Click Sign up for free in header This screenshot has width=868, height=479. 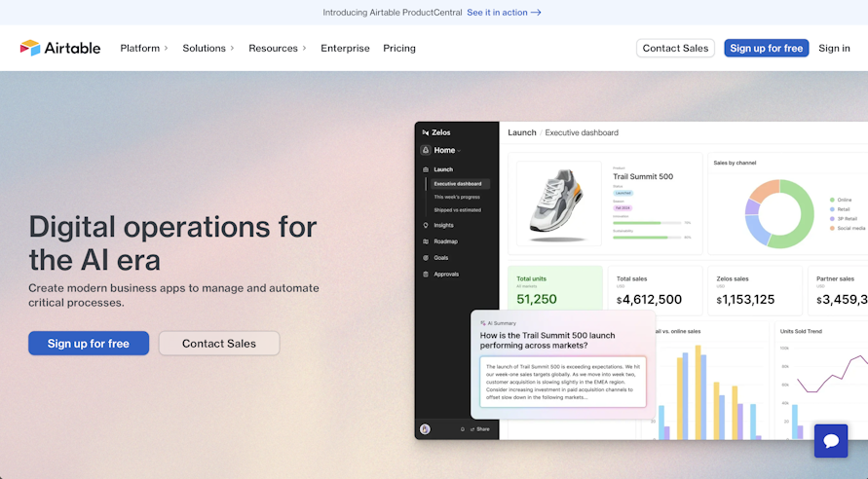click(x=766, y=48)
